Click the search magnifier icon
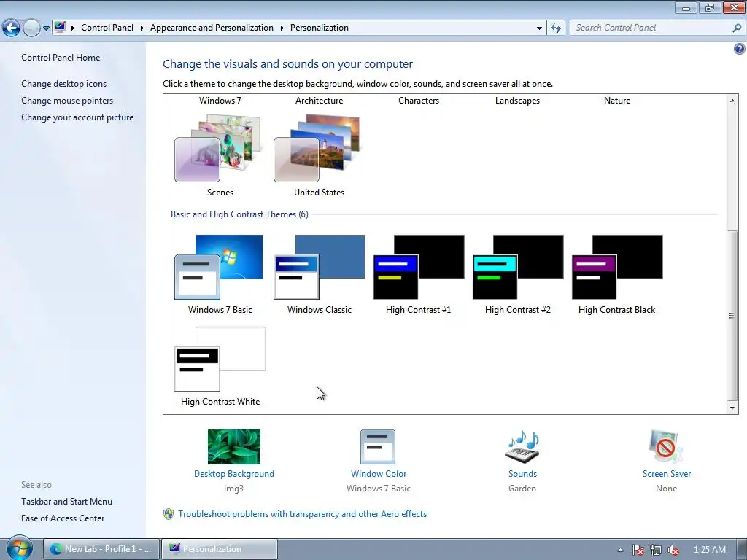Image resolution: width=747 pixels, height=560 pixels. pos(737,28)
